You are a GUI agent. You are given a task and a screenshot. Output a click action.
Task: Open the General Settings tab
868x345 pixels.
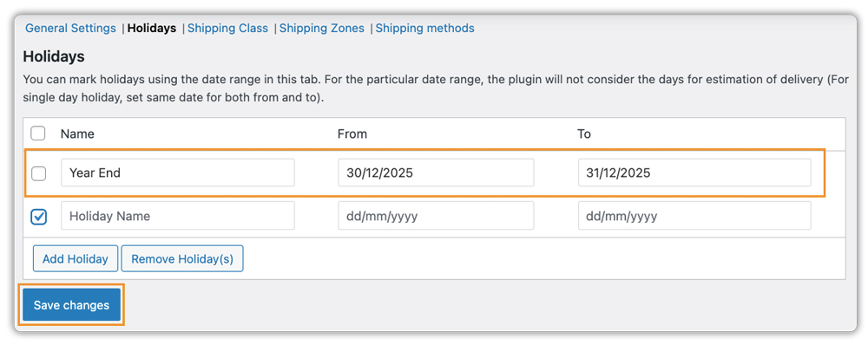(71, 29)
